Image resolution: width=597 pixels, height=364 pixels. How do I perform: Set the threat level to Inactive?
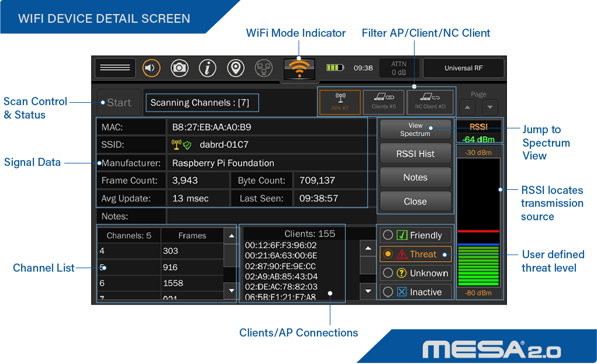387,292
